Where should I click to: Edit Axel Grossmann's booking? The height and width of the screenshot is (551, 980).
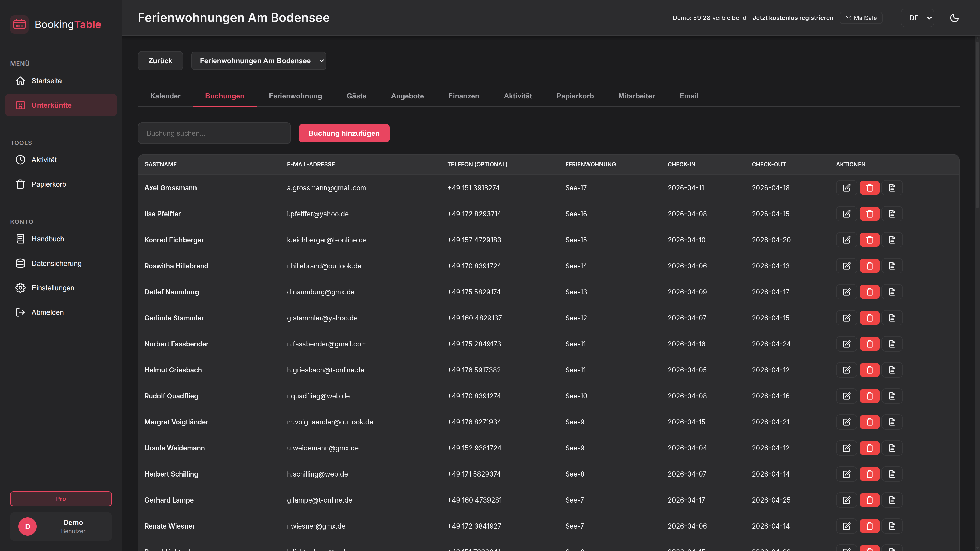click(x=847, y=188)
